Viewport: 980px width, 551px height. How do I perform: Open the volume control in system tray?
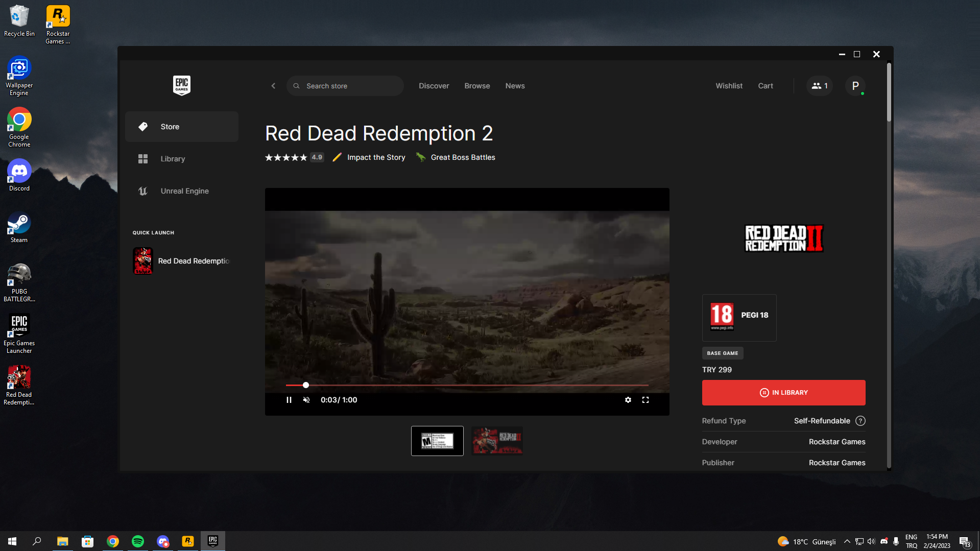click(871, 541)
